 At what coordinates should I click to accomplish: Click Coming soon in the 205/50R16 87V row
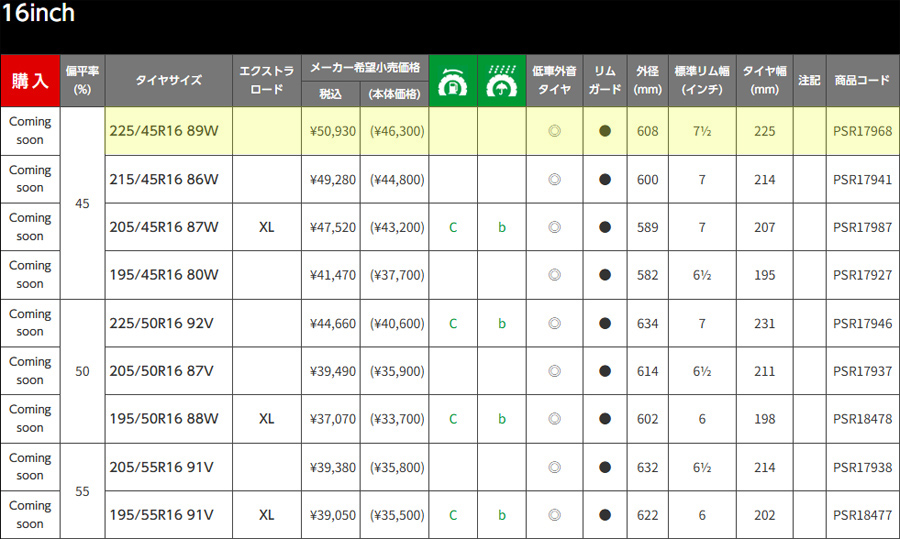coord(30,371)
